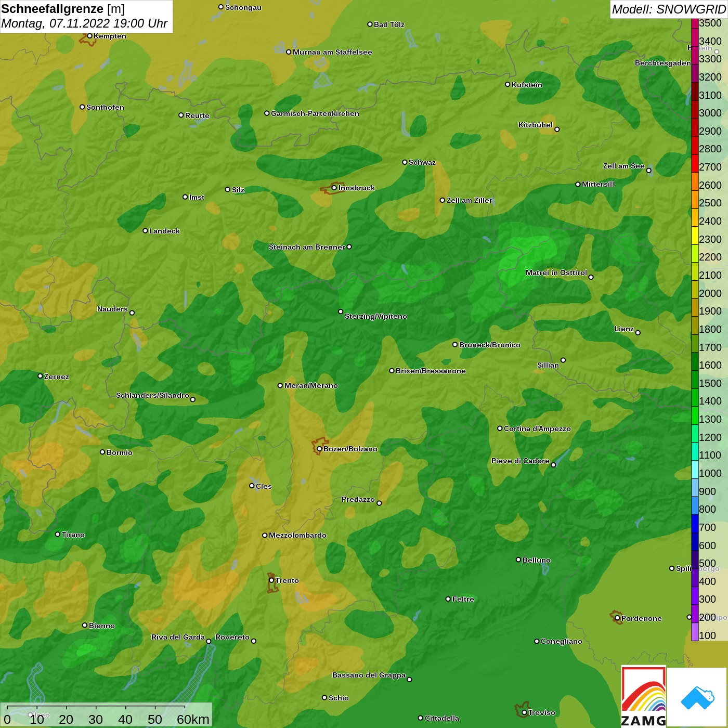Click the Bormio location dot
Viewport: 728px width, 728px height.
102,452
